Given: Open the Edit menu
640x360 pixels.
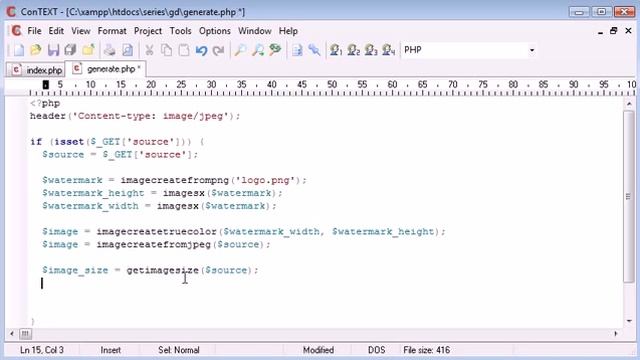Looking at the screenshot, I should [56, 31].
